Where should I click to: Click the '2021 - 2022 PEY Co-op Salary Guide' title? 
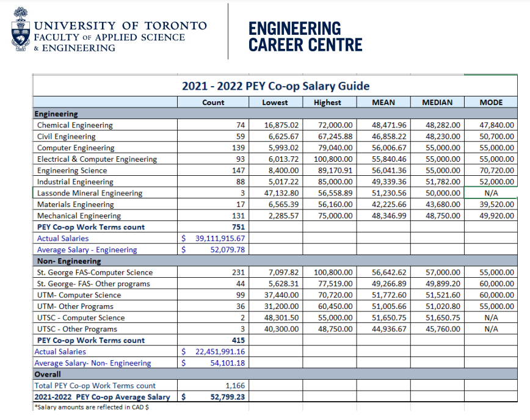pos(275,86)
